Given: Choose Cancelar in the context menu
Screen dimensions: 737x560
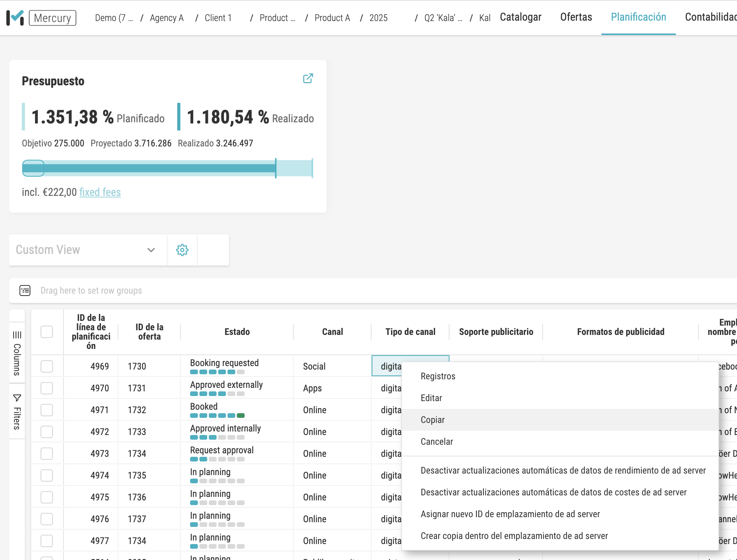Looking at the screenshot, I should coord(560,442).
